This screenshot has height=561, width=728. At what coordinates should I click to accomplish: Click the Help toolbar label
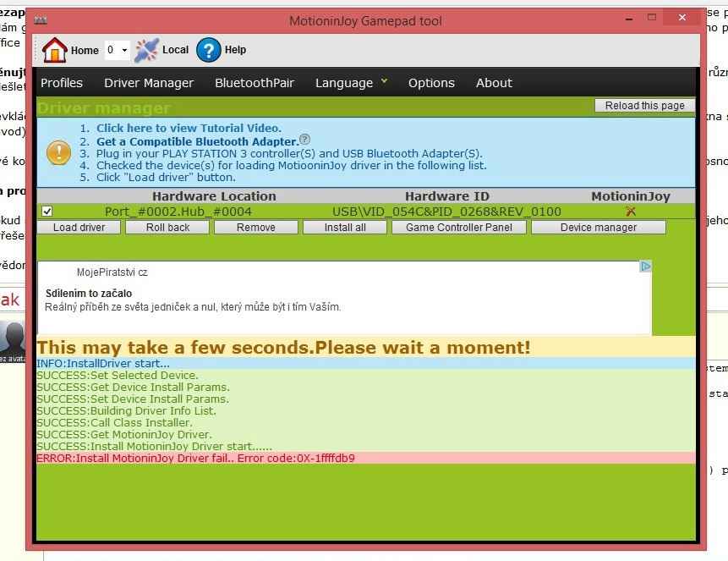[x=235, y=50]
